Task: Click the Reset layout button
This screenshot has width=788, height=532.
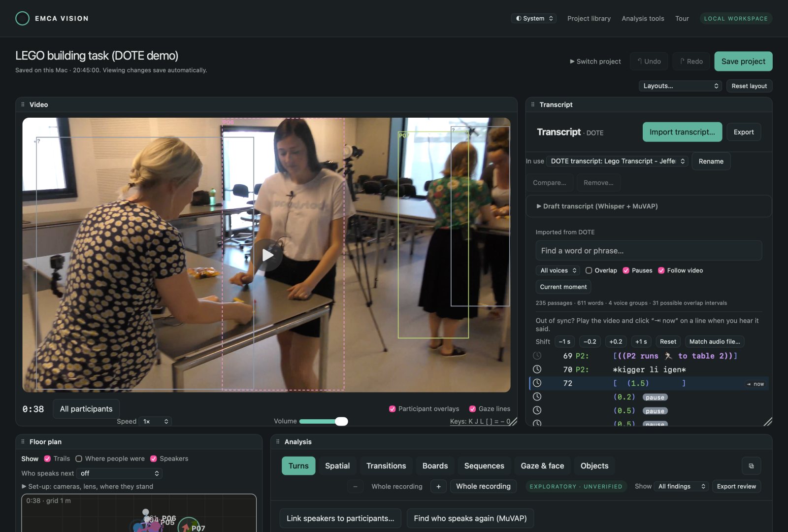Action: (x=749, y=86)
